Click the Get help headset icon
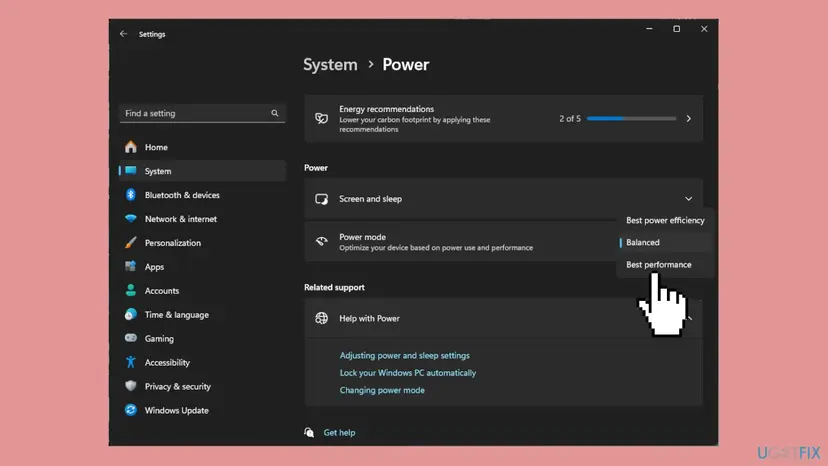 [x=309, y=432]
